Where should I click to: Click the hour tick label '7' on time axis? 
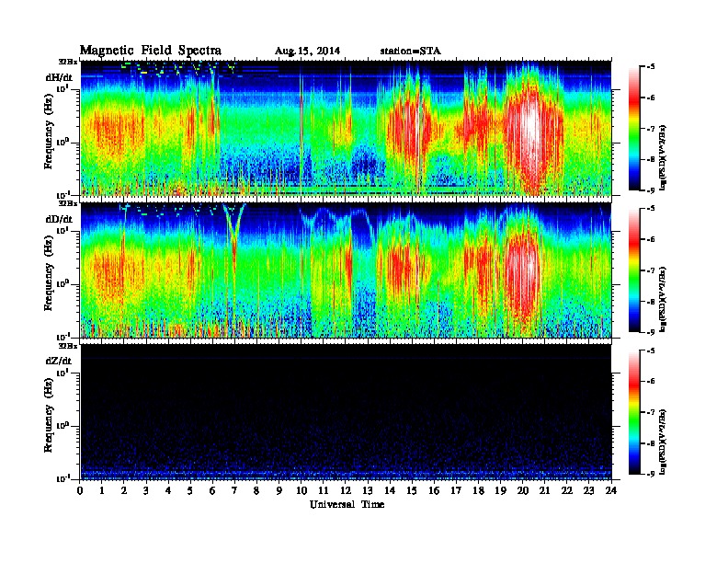coord(235,491)
